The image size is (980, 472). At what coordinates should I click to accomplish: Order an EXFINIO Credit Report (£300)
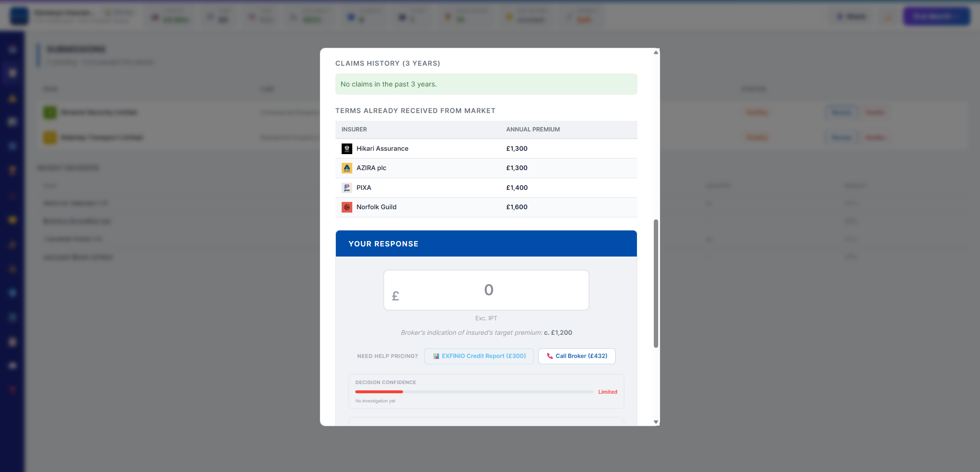pyautogui.click(x=479, y=356)
